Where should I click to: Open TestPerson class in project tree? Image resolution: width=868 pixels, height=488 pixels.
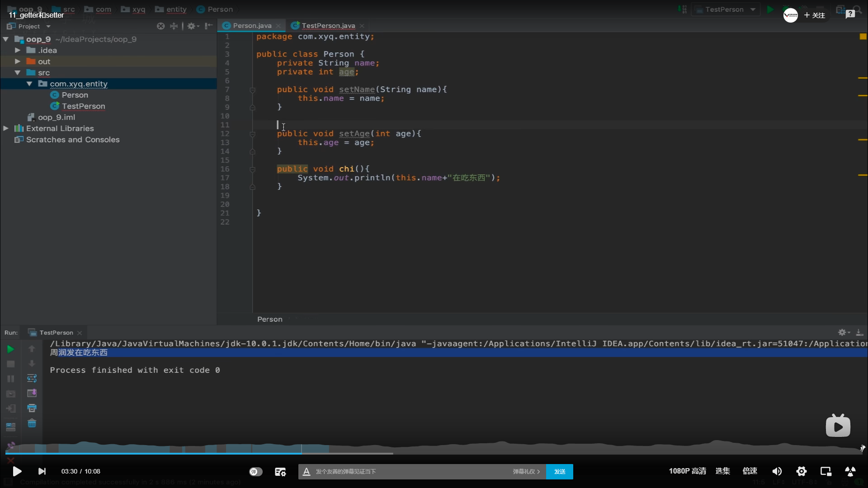click(x=83, y=106)
